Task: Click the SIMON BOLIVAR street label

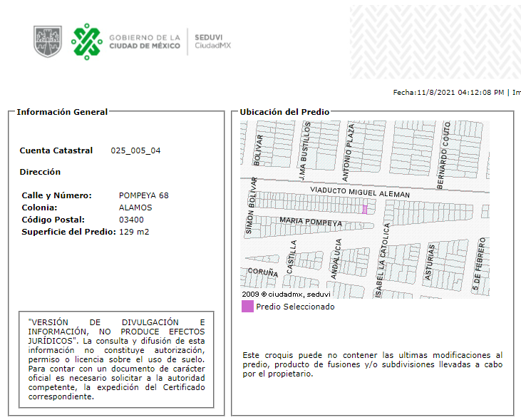Action: click(251, 205)
